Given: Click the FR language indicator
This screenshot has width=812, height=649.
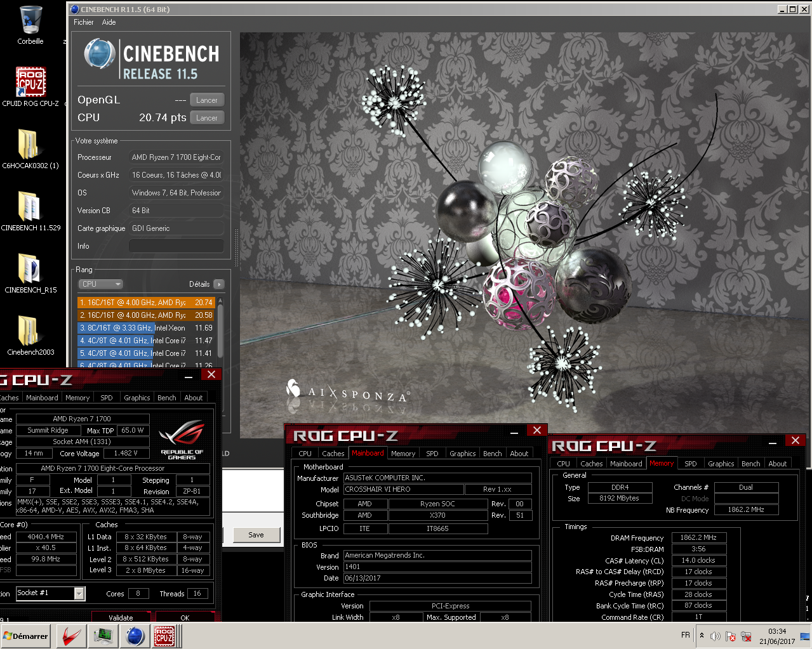Looking at the screenshot, I should (686, 635).
